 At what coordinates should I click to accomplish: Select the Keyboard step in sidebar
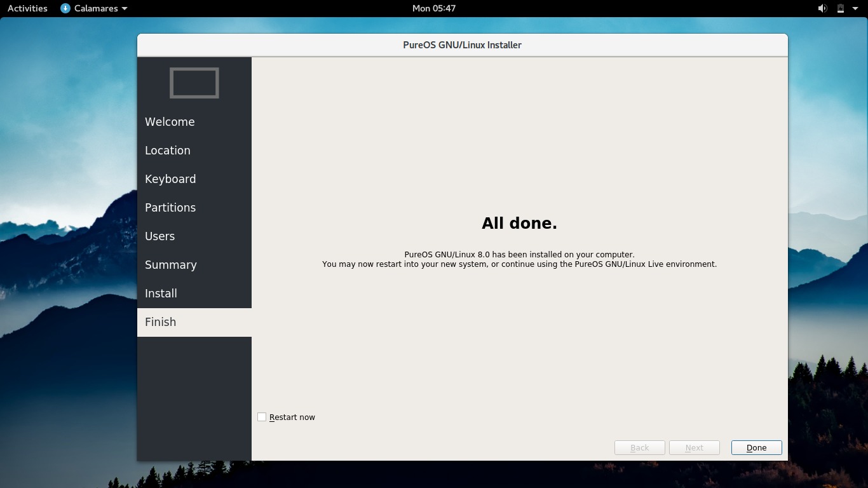pyautogui.click(x=170, y=179)
